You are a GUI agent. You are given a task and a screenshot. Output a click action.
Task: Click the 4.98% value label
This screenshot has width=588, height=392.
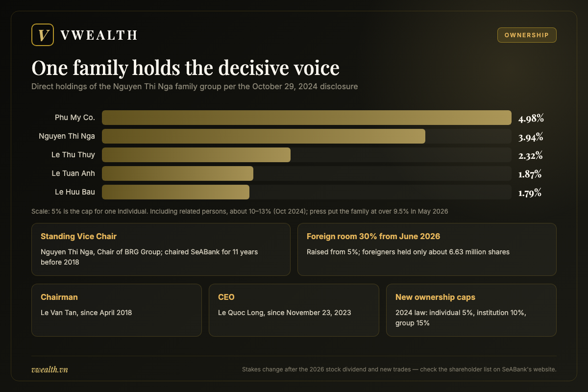pyautogui.click(x=531, y=118)
